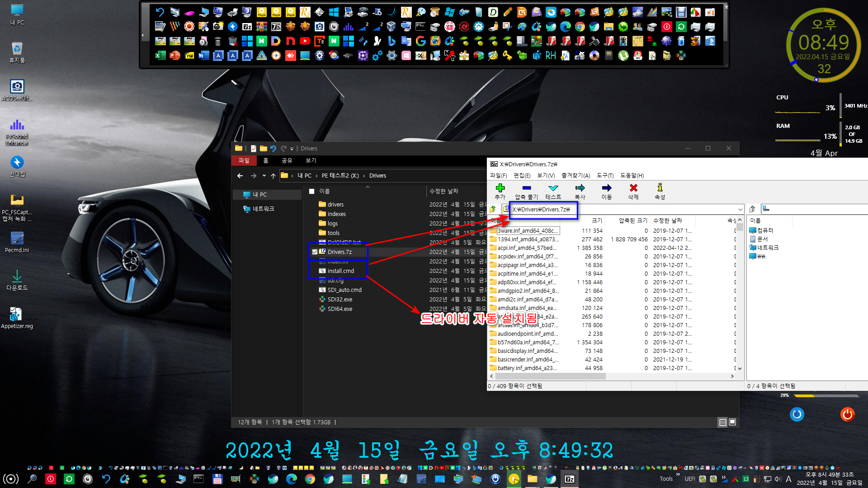
Task: Open the 7-Zip address path dropdown
Action: coord(740,209)
